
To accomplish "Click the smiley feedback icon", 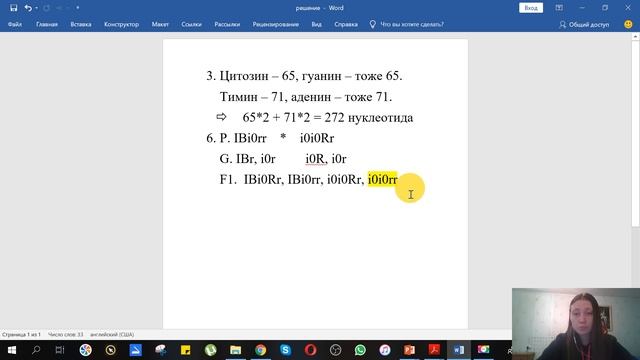I will (x=628, y=24).
